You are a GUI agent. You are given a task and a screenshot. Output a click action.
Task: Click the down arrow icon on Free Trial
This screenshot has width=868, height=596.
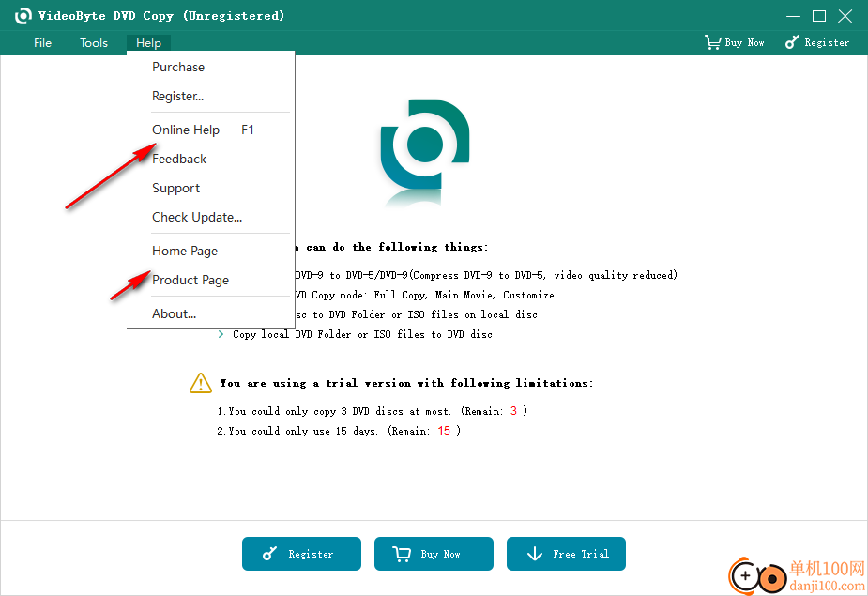coord(534,554)
